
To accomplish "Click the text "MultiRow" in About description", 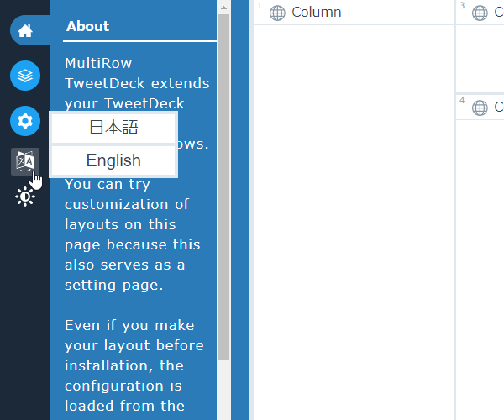I will coord(98,63).
